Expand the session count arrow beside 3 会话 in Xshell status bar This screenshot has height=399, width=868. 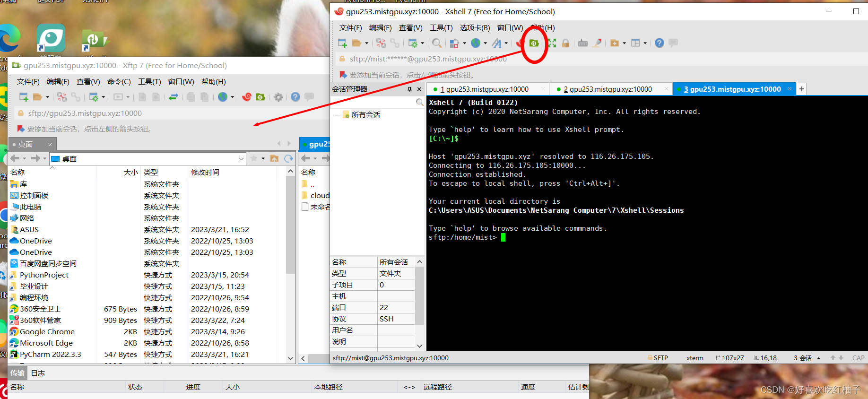818,358
